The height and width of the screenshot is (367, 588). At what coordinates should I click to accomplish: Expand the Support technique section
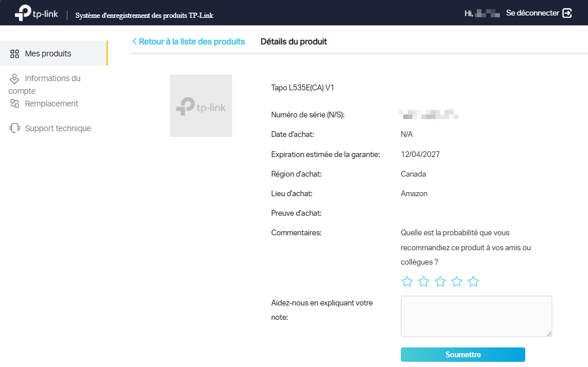[x=58, y=128]
